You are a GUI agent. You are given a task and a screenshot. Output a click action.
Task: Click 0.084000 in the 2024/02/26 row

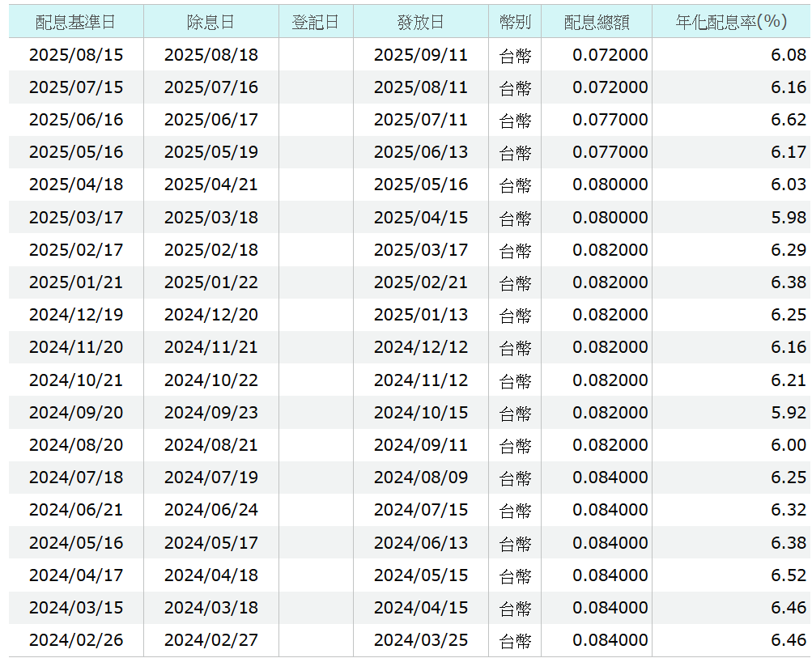tap(610, 640)
